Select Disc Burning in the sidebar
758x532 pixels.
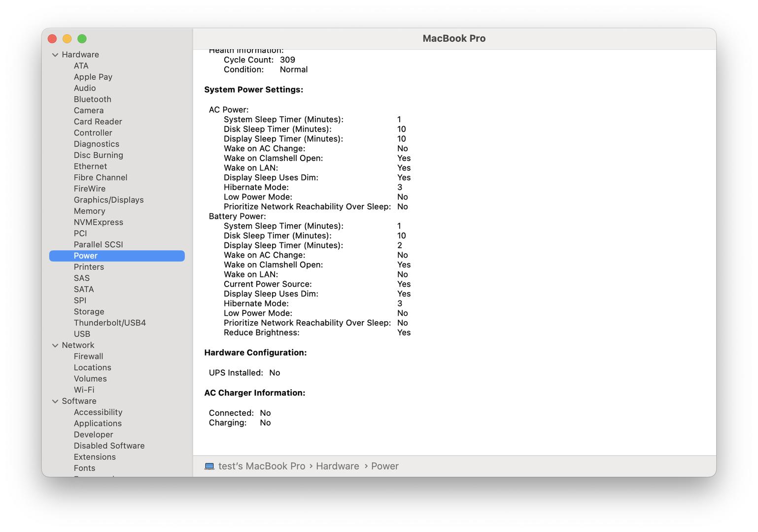coord(99,155)
